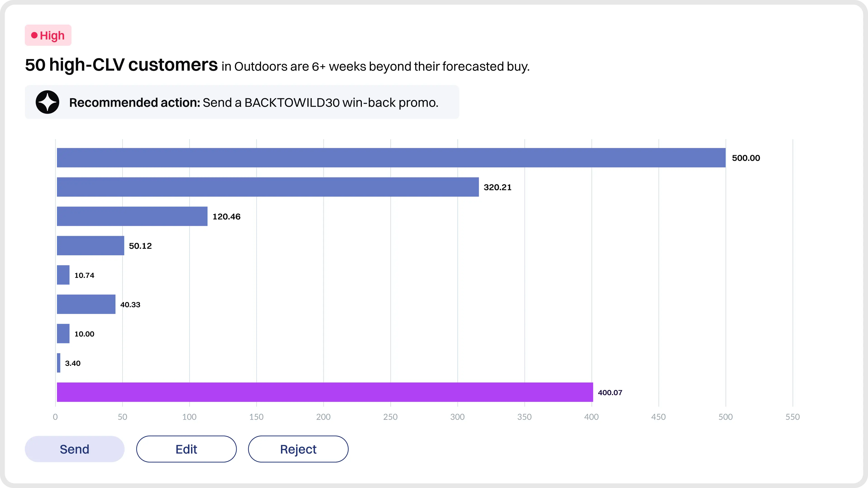This screenshot has width=868, height=488.
Task: Click the 250 x-axis tick label
Action: pos(390,417)
